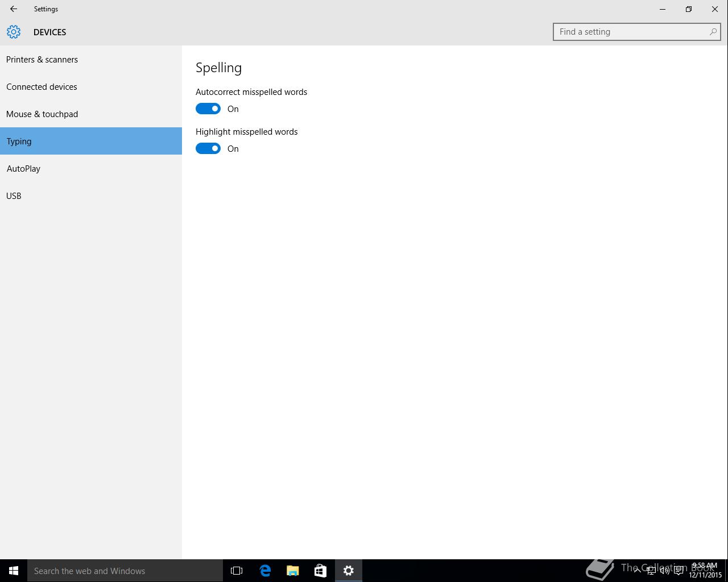Select Mouse & touchpad in sidebar

[91, 114]
